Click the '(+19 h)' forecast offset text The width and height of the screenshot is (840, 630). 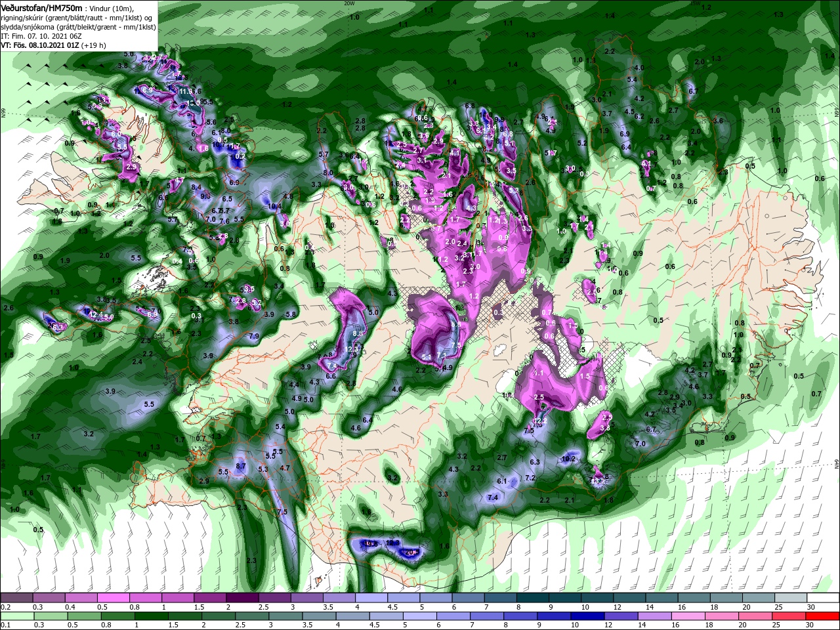(x=94, y=45)
